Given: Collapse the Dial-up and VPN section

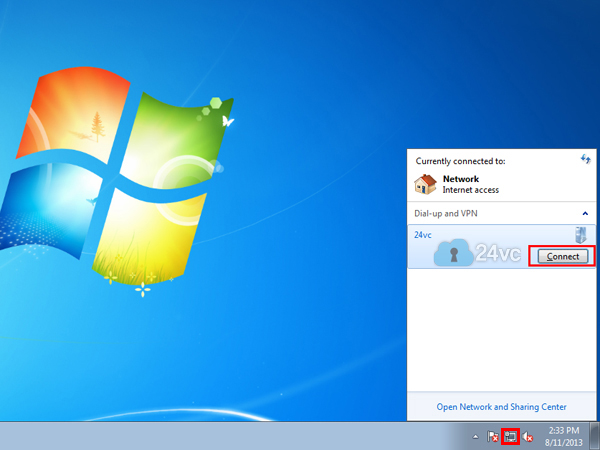Looking at the screenshot, I should coord(585,214).
